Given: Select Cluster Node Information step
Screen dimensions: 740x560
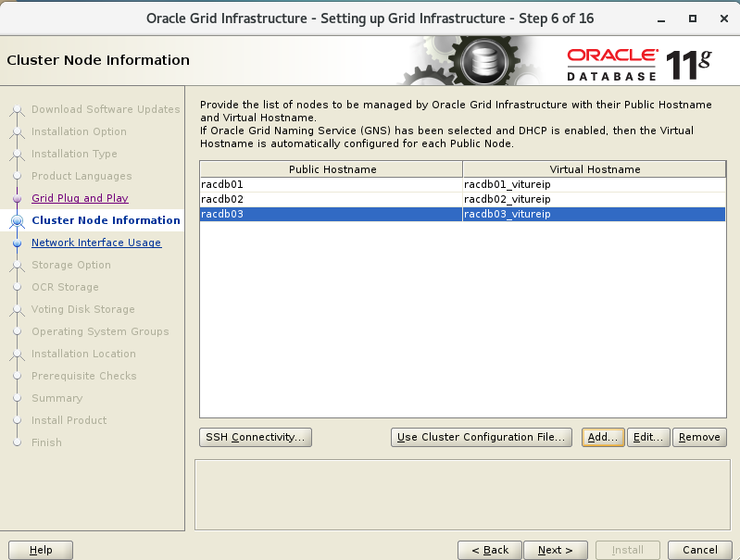Looking at the screenshot, I should (106, 220).
